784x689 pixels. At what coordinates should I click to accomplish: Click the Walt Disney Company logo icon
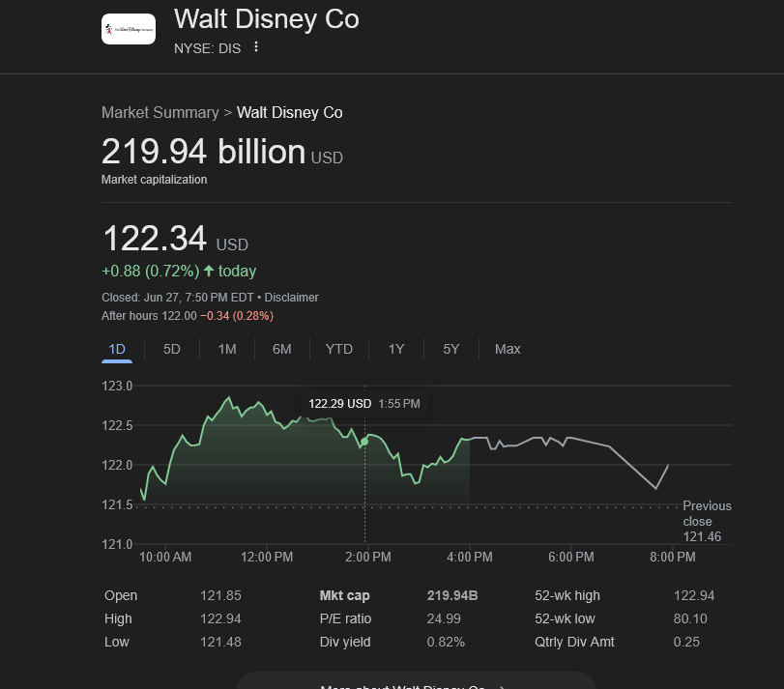click(129, 29)
